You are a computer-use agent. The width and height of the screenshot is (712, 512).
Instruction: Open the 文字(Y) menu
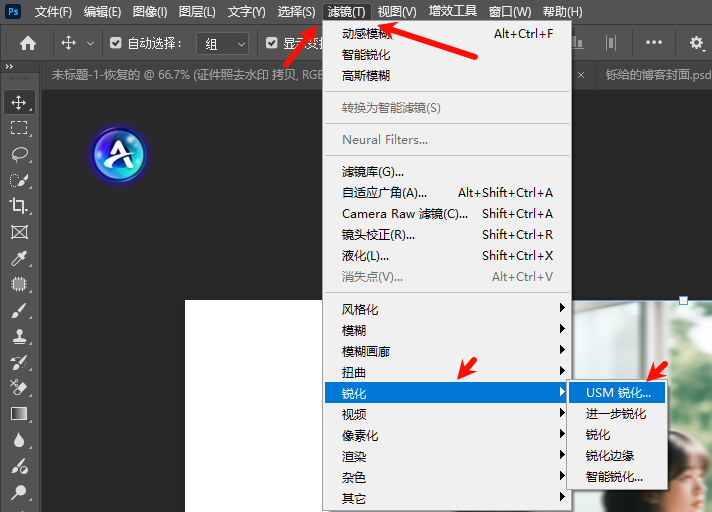point(247,11)
